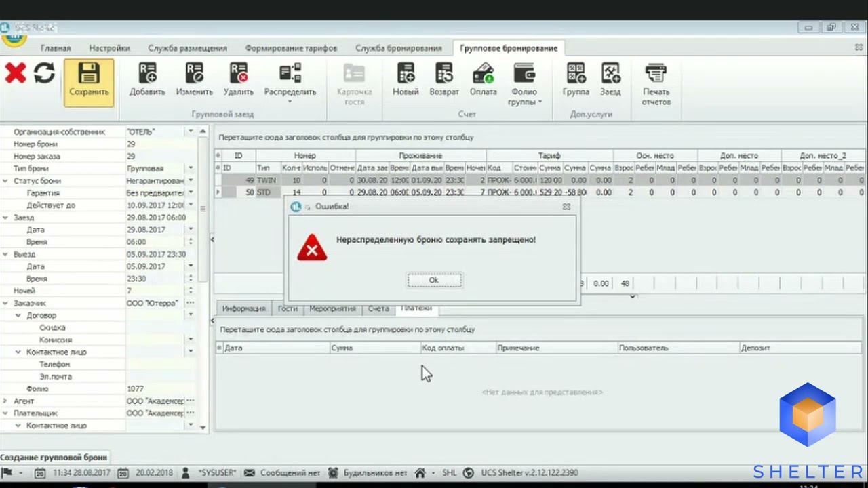
Task: Click the Изменить icon
Action: [x=195, y=73]
